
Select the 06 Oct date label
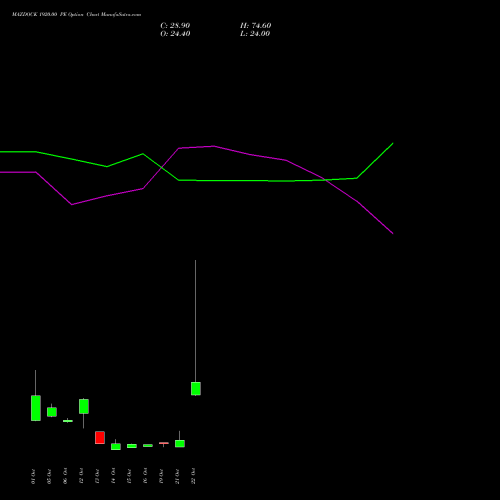[65, 476]
